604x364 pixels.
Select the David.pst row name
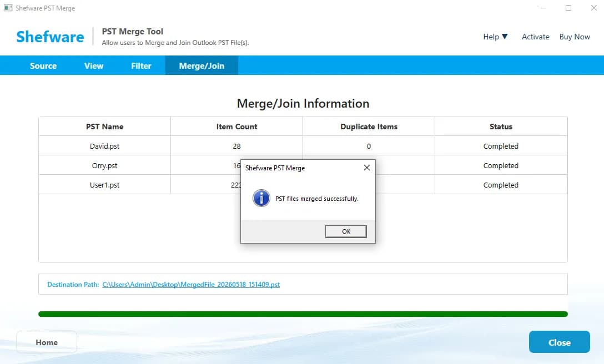tap(104, 146)
